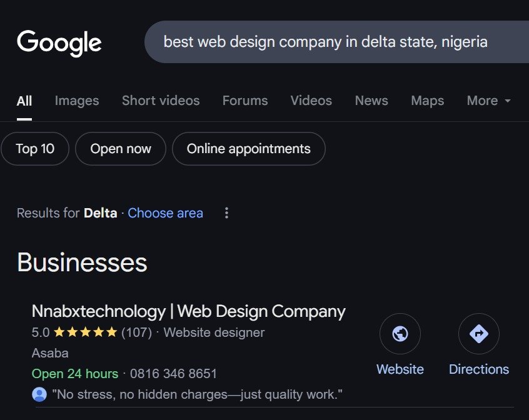This screenshot has width=529, height=420.
Task: Click the reviewer profile avatar icon
Action: point(39,394)
